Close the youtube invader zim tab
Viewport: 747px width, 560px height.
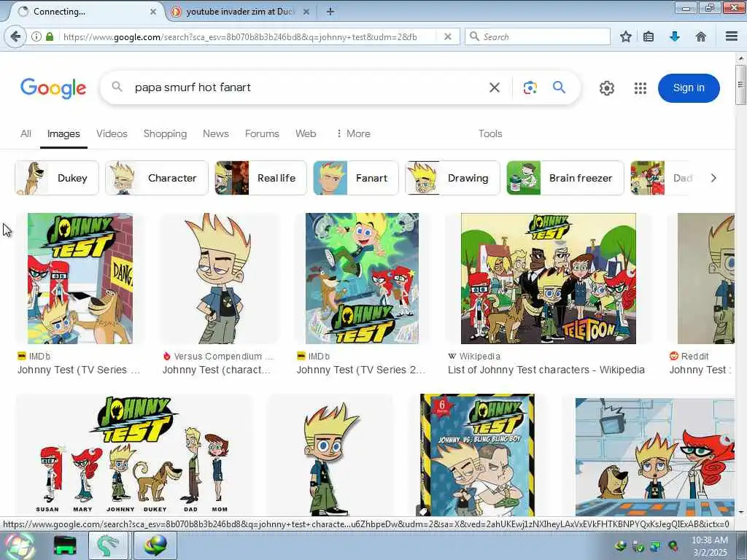[306, 12]
